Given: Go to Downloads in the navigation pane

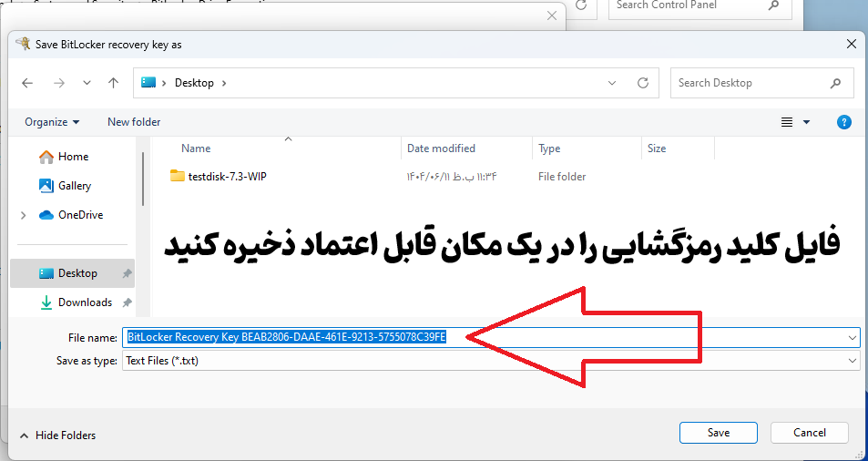Looking at the screenshot, I should click(x=85, y=302).
